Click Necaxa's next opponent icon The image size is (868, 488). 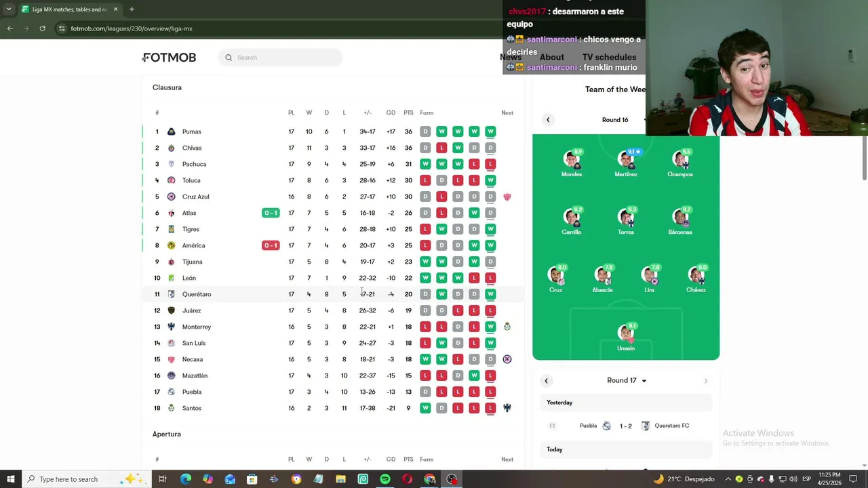(507, 359)
